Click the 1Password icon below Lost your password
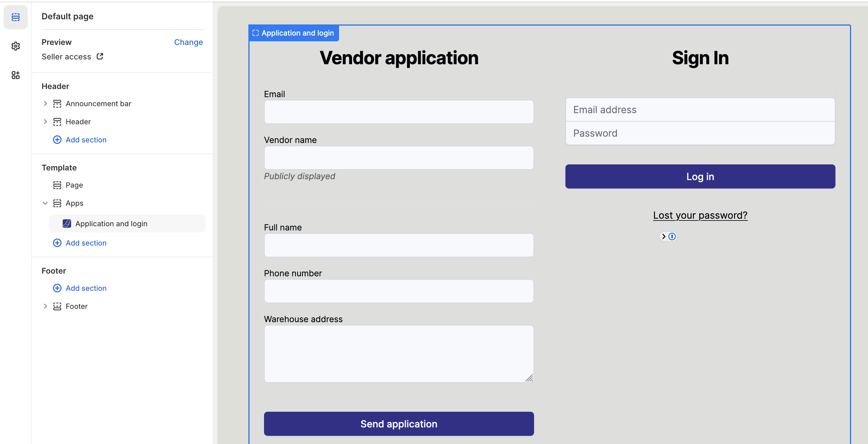 coord(672,237)
